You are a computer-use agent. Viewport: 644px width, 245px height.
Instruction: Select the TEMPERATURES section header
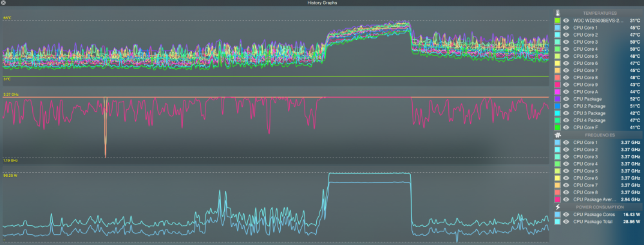[600, 13]
